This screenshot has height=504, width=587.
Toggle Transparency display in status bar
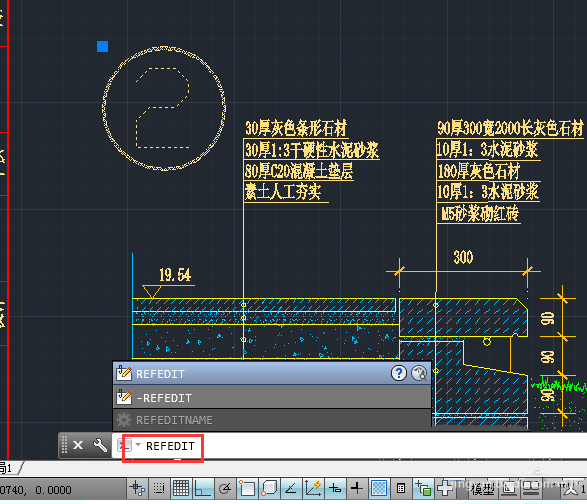pyautogui.click(x=378, y=488)
